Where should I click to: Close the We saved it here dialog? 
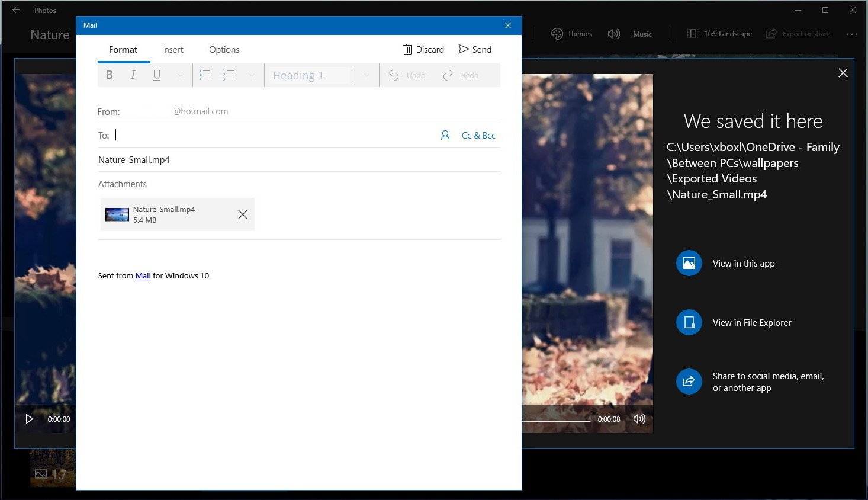[843, 73]
